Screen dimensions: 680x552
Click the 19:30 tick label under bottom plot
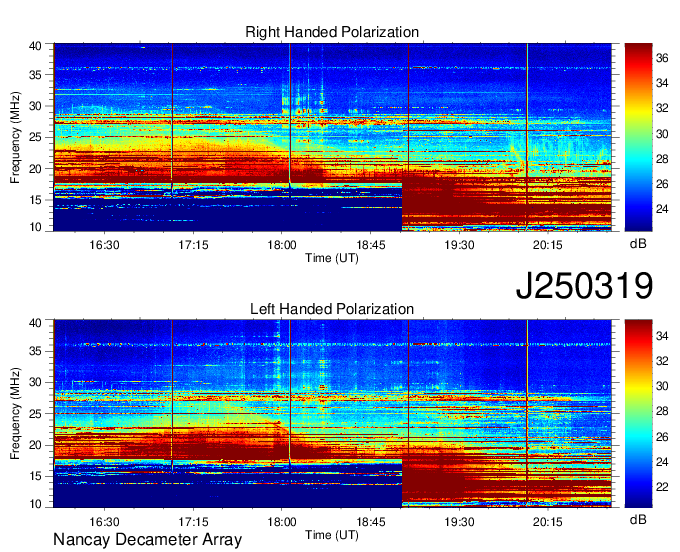point(459,521)
